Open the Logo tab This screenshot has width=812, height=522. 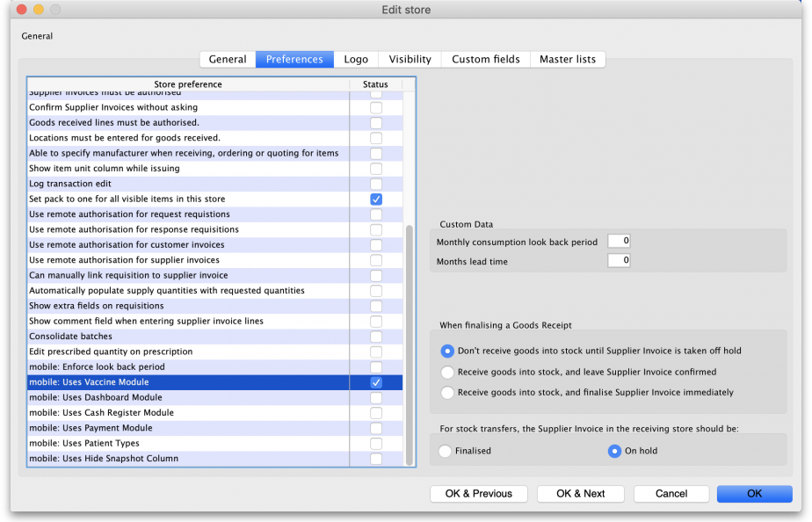point(356,59)
